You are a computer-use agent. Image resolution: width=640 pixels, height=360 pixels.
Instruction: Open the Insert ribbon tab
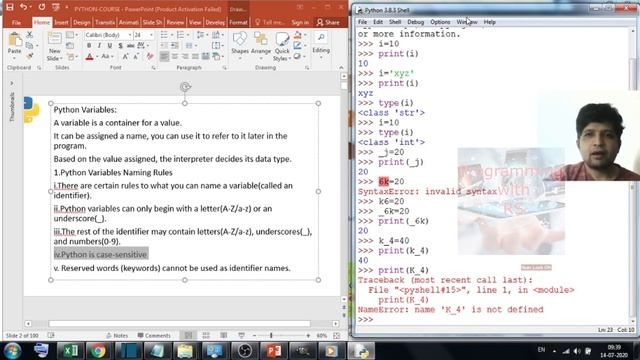pos(62,22)
